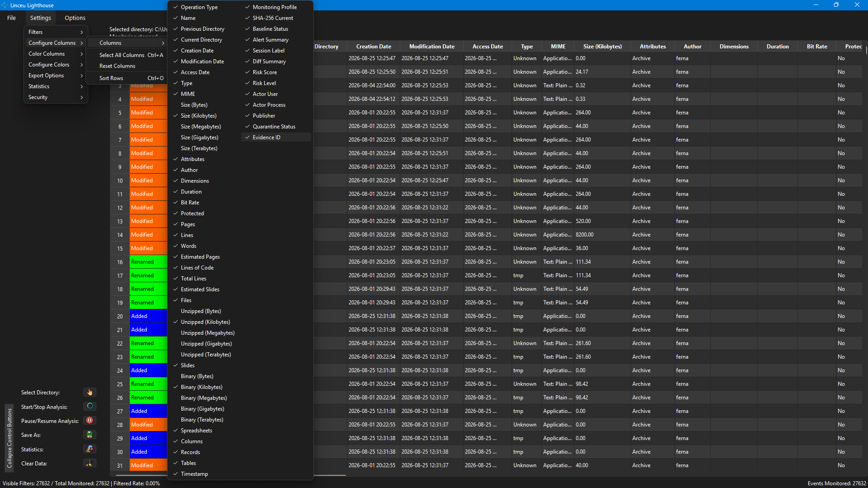Click the Select Directory hand icon
Image resolution: width=868 pixels, height=488 pixels.
coord(90,392)
